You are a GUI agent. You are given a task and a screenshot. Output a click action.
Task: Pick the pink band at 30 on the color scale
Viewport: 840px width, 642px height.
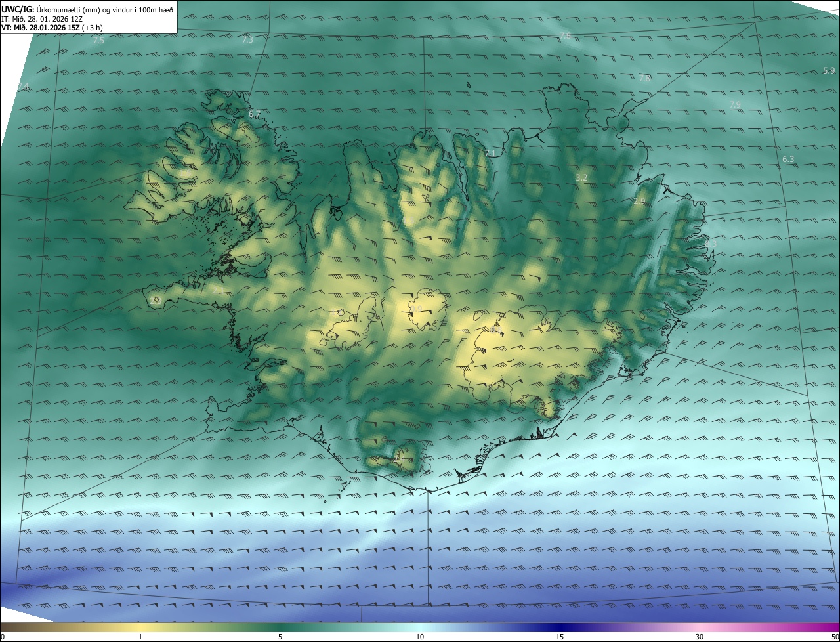pos(700,627)
